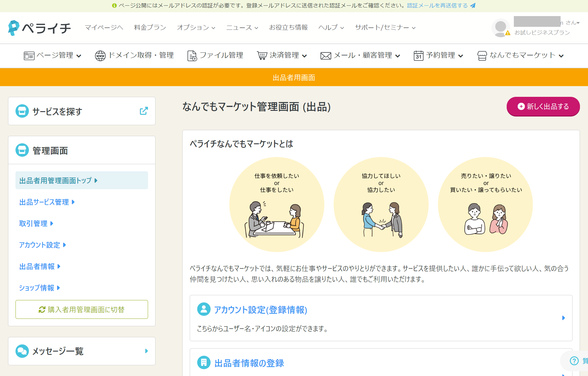Image resolution: width=588 pixels, height=376 pixels.
Task: Click the メール・顧客管理 envelope icon
Action: tap(326, 56)
